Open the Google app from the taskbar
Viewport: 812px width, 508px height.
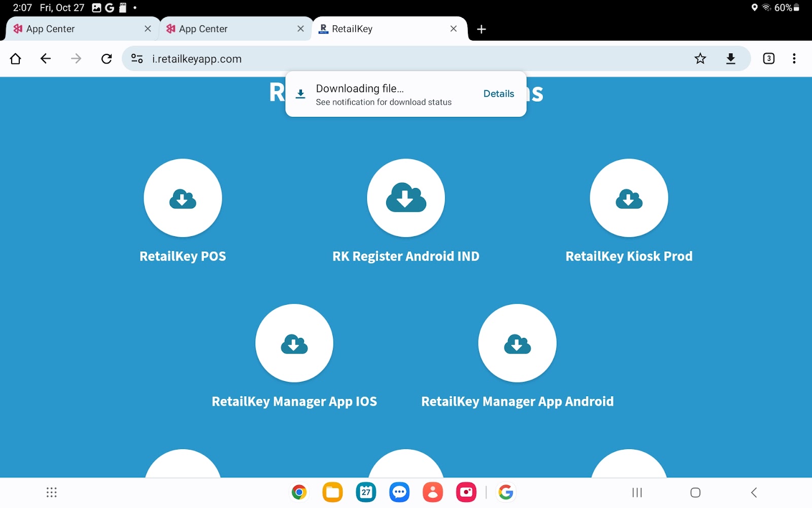[505, 492]
